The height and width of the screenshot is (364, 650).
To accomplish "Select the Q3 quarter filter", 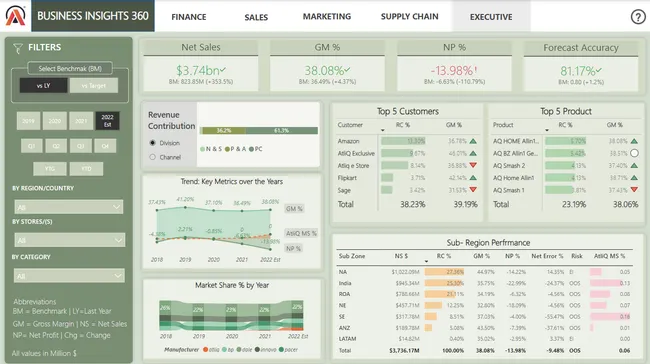I will point(80,146).
